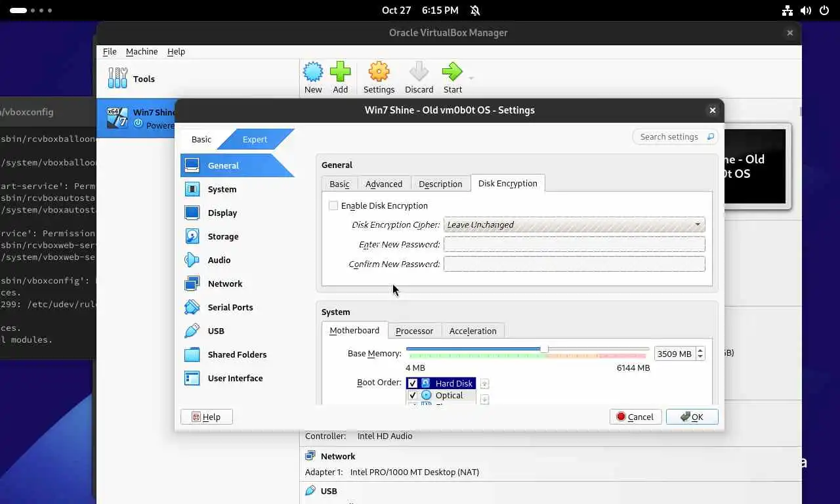840x504 pixels.
Task: Click the Hard Disk boot device icon
Action: (x=426, y=383)
